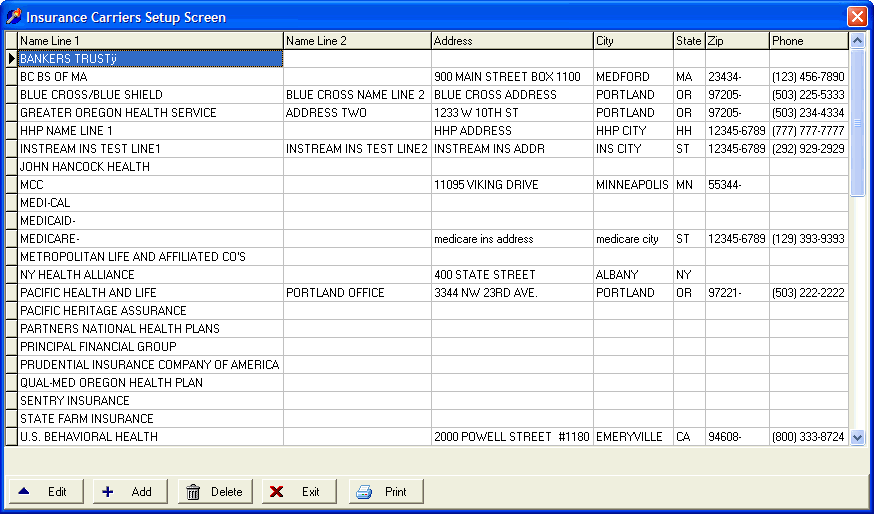Exit the setup screen

point(299,491)
